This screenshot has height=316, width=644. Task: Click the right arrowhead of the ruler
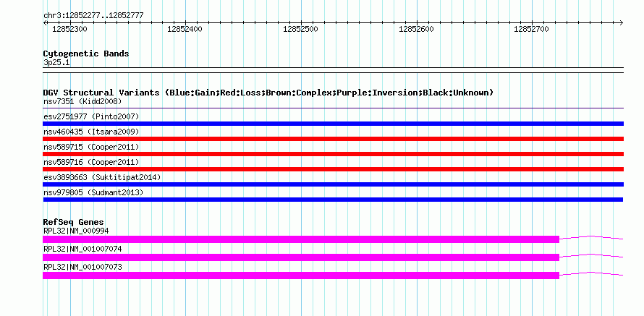pyautogui.click(x=622, y=22)
